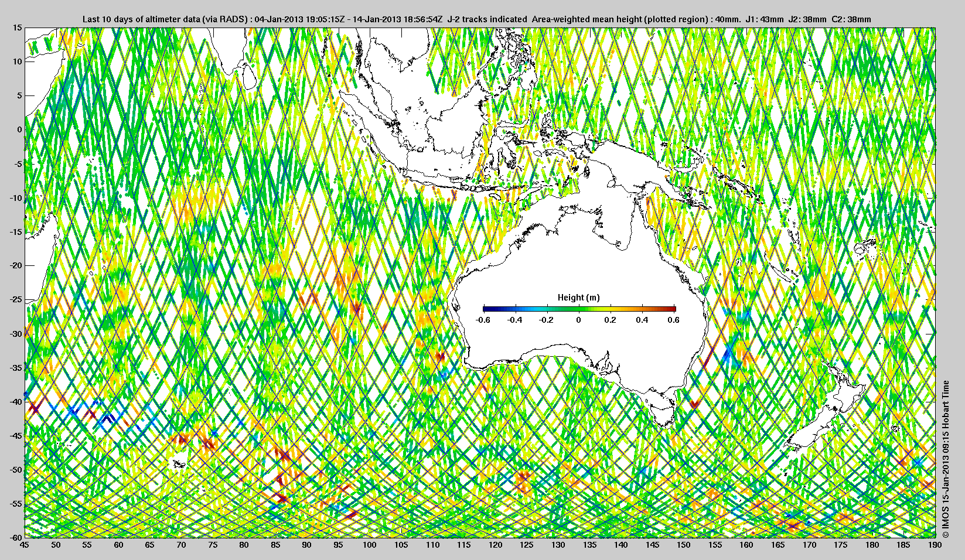Click the Height colorbar gradient strip
The height and width of the screenshot is (560, 965).
579,309
